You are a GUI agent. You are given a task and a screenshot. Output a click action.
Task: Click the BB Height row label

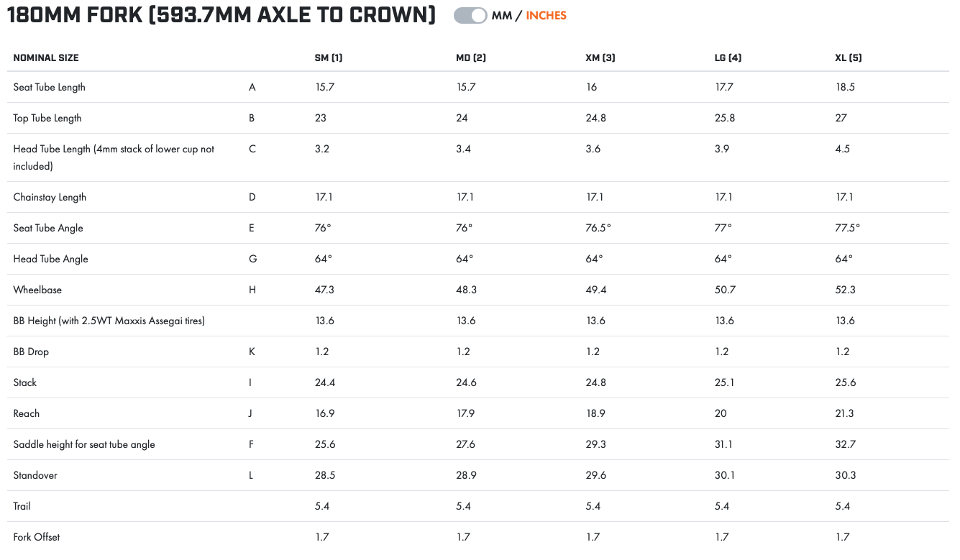point(109,321)
